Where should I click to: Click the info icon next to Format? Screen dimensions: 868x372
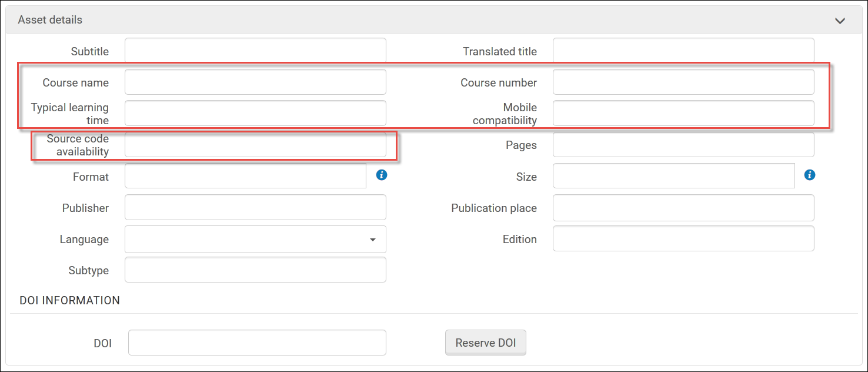pos(382,175)
